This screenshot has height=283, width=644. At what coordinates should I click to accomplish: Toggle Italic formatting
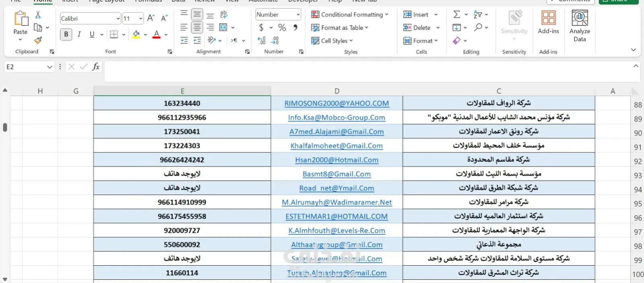tap(79, 34)
